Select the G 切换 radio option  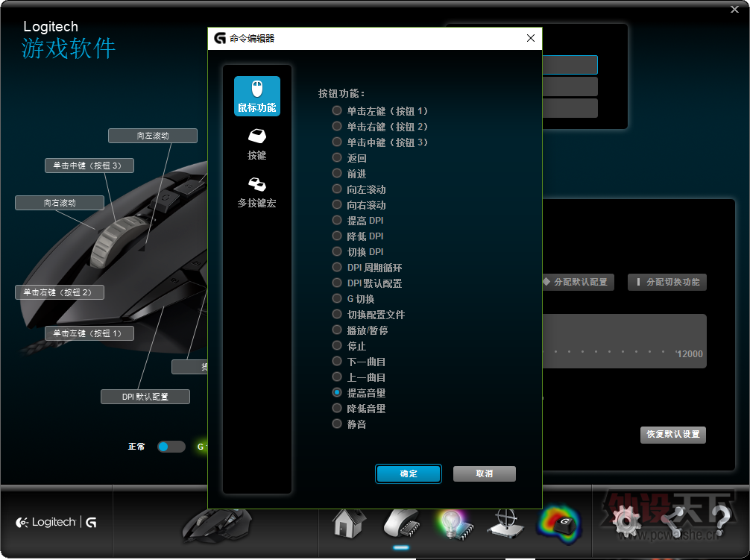click(x=337, y=299)
